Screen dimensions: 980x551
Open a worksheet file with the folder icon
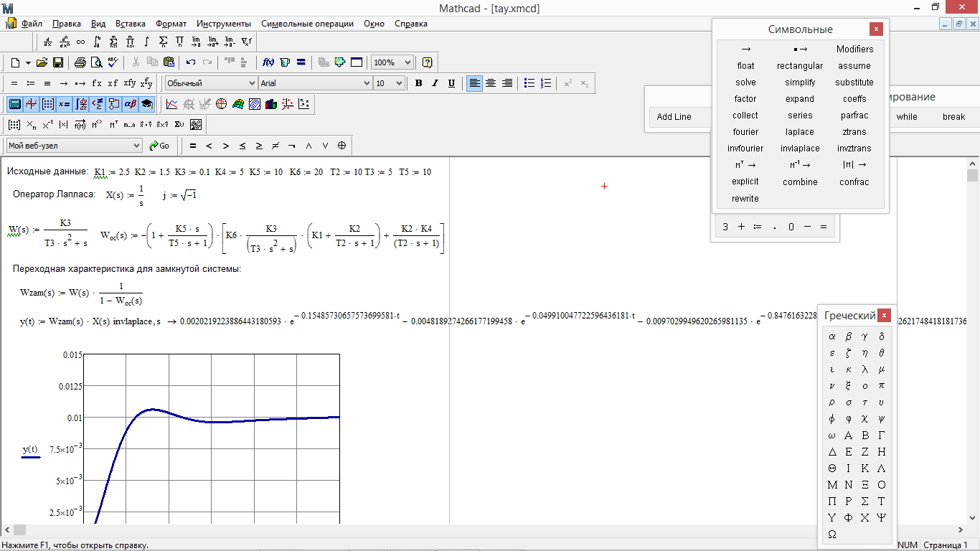coord(42,62)
